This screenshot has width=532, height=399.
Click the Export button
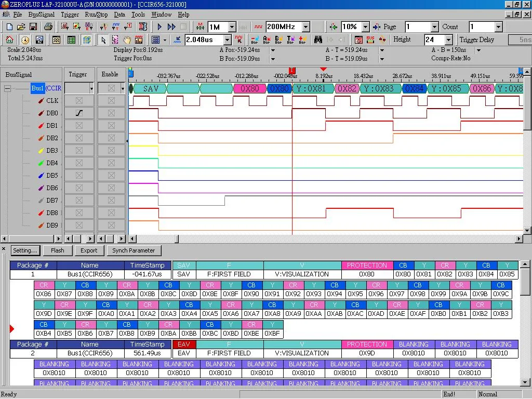(x=89, y=250)
